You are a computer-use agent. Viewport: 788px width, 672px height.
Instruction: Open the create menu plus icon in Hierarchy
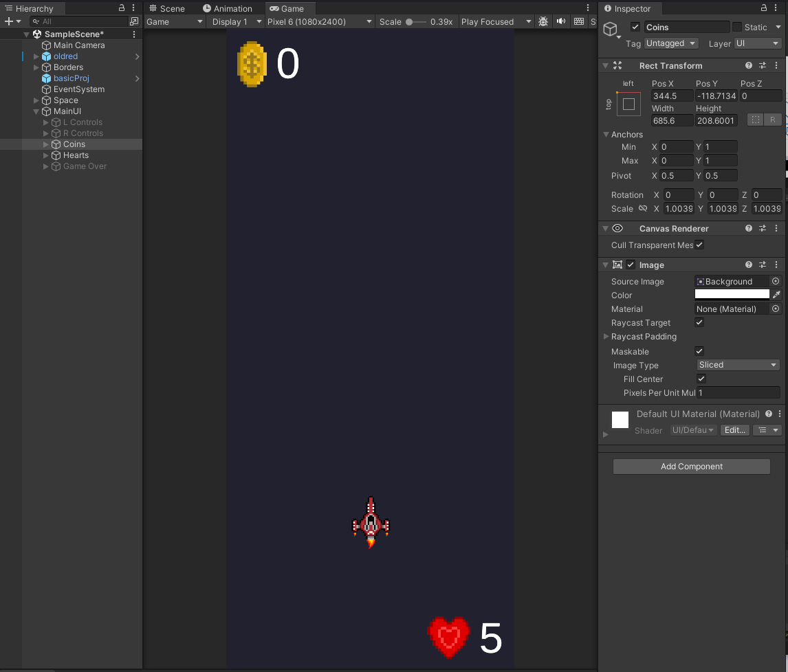(x=7, y=21)
